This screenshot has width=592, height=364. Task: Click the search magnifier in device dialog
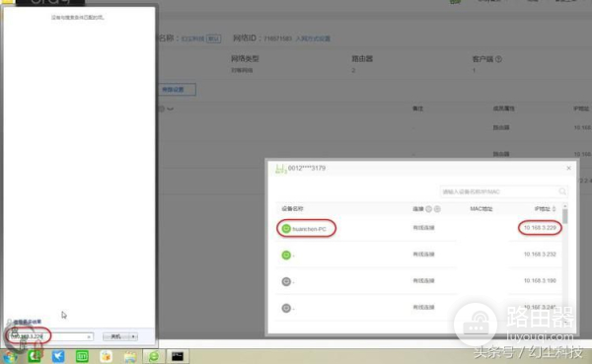[562, 191]
